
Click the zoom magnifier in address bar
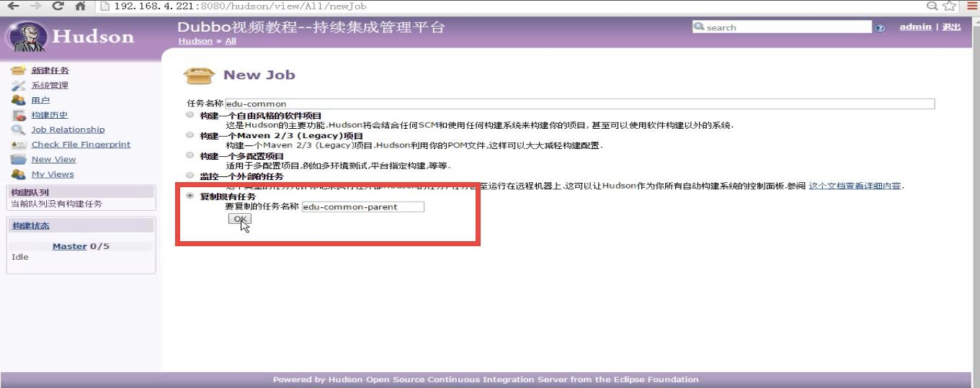click(932, 6)
